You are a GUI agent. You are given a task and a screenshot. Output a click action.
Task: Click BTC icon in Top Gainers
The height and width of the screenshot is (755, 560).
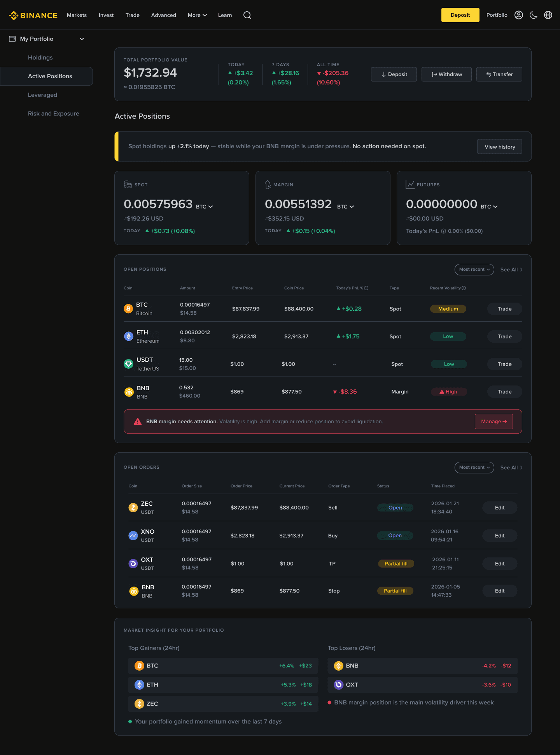(x=139, y=666)
